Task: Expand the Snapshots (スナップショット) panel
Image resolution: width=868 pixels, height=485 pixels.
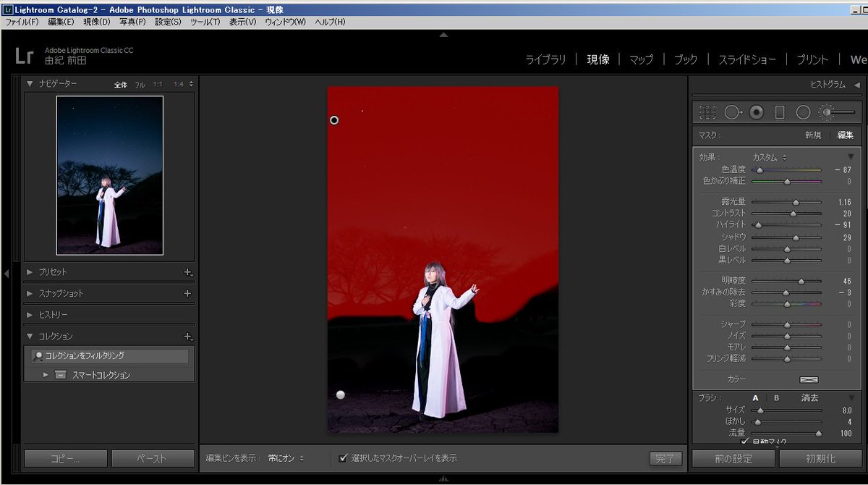Action: (30, 293)
